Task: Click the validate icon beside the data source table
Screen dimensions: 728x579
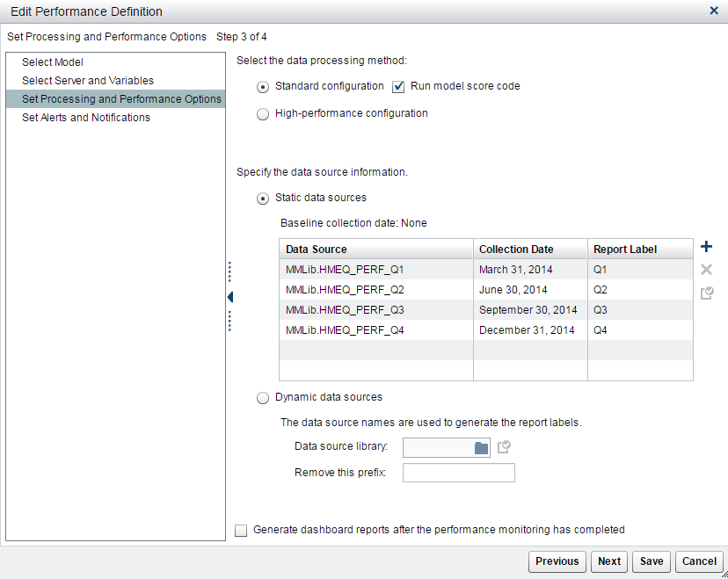Action: click(706, 293)
